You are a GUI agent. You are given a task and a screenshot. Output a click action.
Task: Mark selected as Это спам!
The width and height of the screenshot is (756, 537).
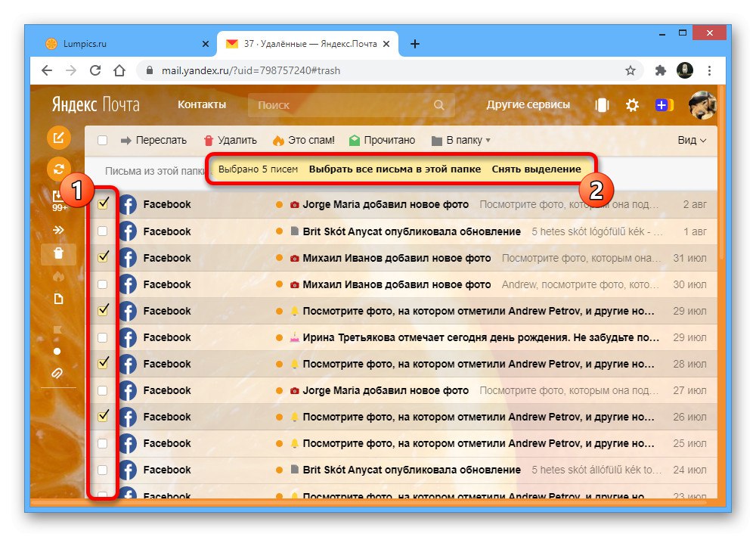coord(303,141)
